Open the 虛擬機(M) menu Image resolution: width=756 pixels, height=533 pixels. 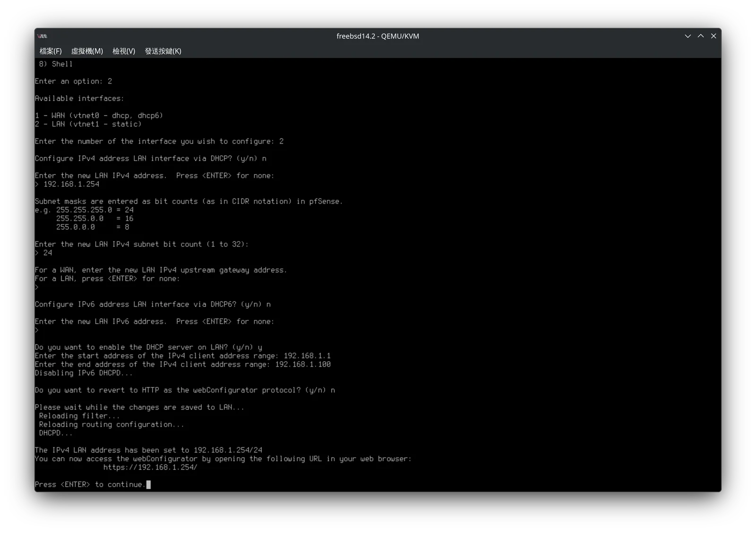87,51
